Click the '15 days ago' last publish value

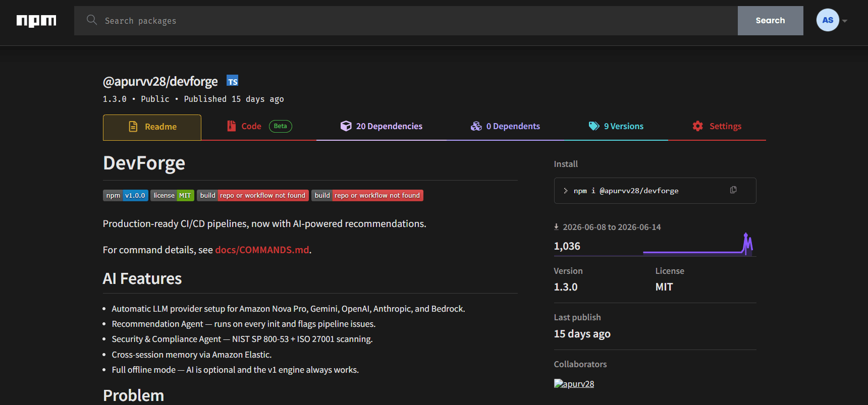[x=582, y=334]
